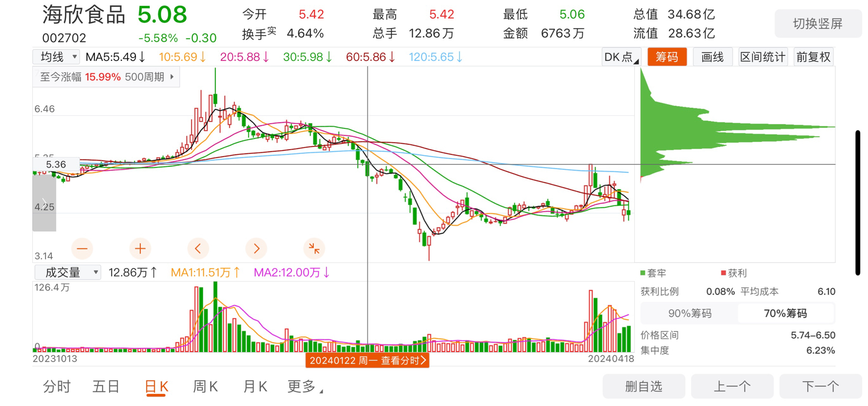Expand the DK点 menu
The width and height of the screenshot is (868, 406).
click(621, 57)
